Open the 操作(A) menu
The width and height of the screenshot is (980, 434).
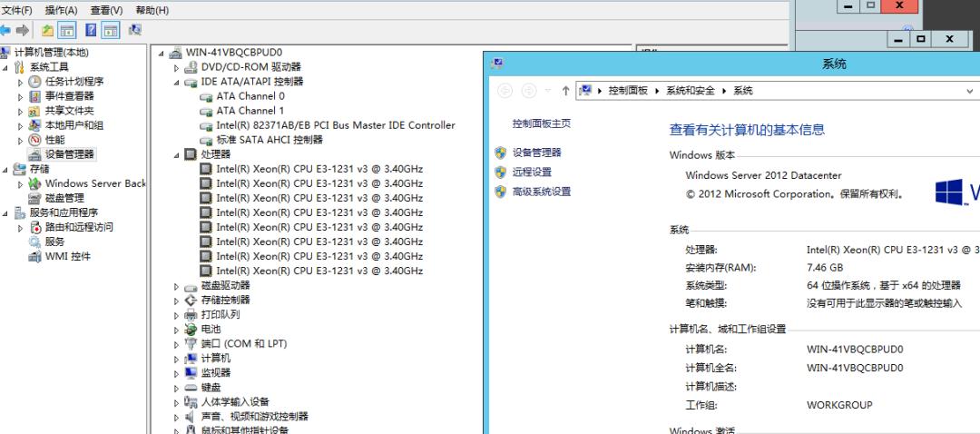(x=62, y=10)
